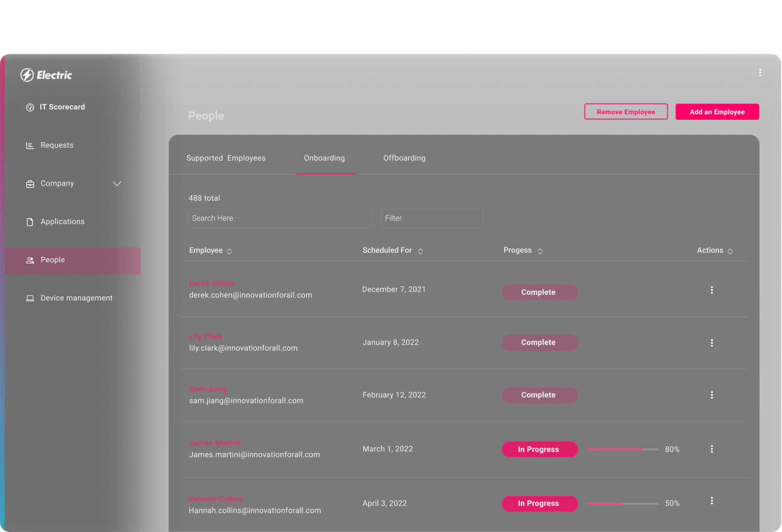Open actions menu for Derek Cohen
The width and height of the screenshot is (782, 532).
712,290
